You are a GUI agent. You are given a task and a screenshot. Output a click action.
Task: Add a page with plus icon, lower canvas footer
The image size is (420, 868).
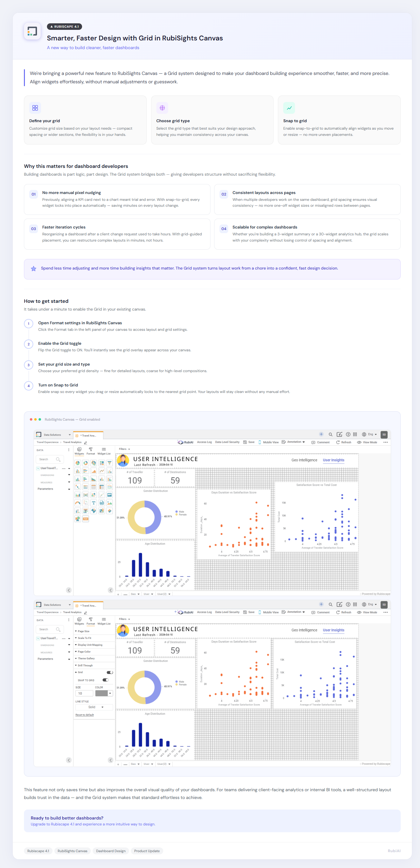tap(118, 764)
